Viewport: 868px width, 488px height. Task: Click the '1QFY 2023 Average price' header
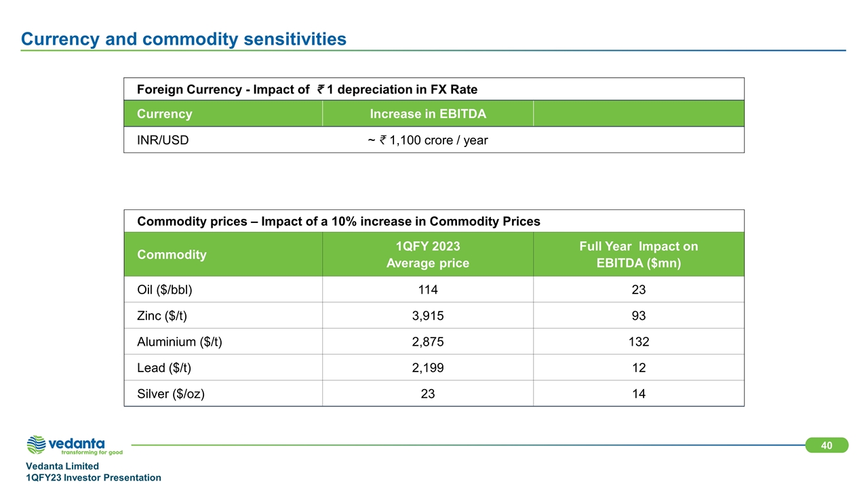[x=428, y=255]
